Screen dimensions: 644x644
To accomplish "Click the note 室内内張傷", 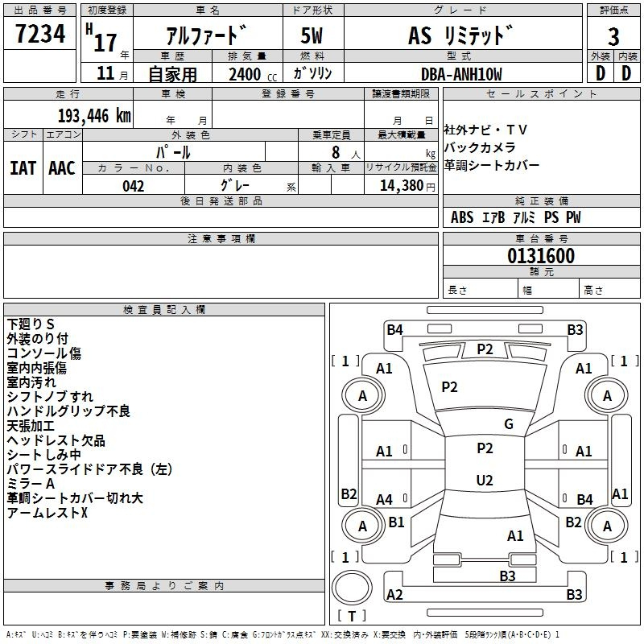I will 36,368.
